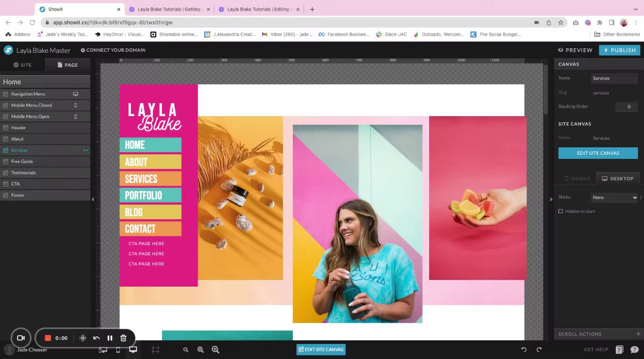
Task: Select the Footer canvas
Action: (45, 195)
